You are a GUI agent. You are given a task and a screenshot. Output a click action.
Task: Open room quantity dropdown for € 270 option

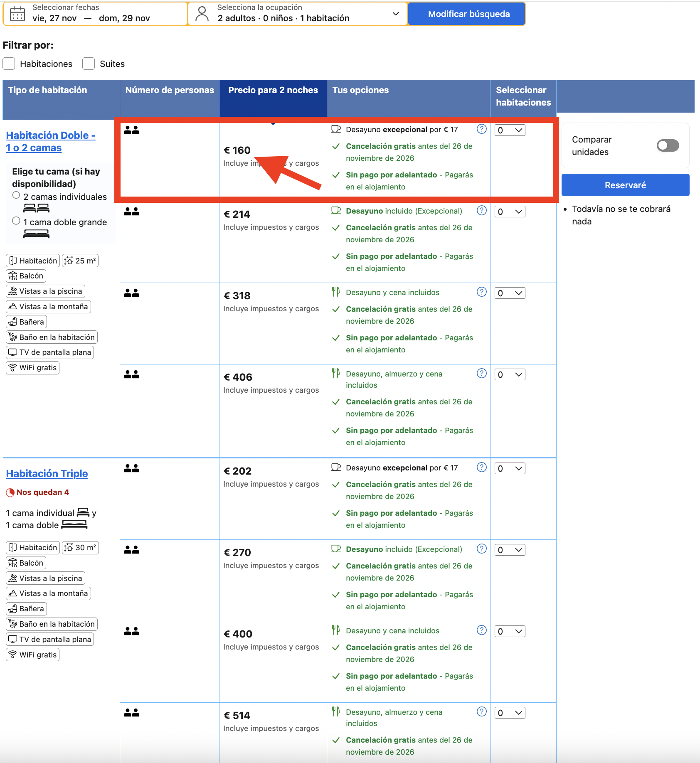tap(510, 550)
